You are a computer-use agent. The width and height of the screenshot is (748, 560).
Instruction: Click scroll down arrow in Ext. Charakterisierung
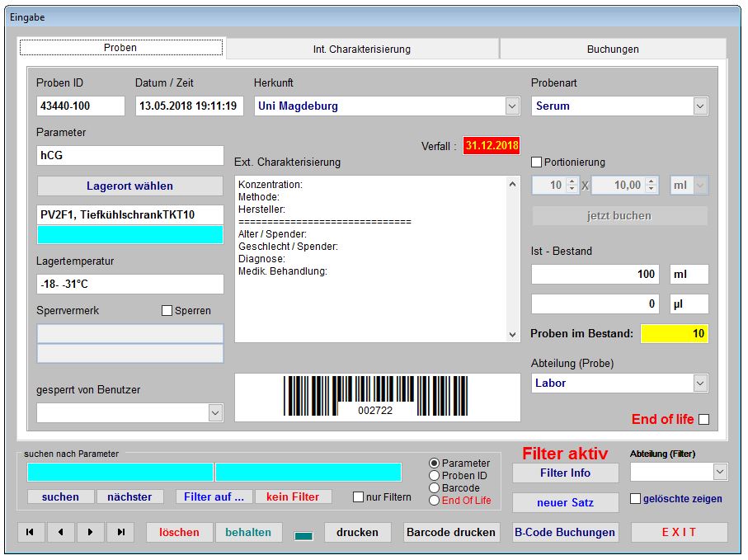click(512, 335)
